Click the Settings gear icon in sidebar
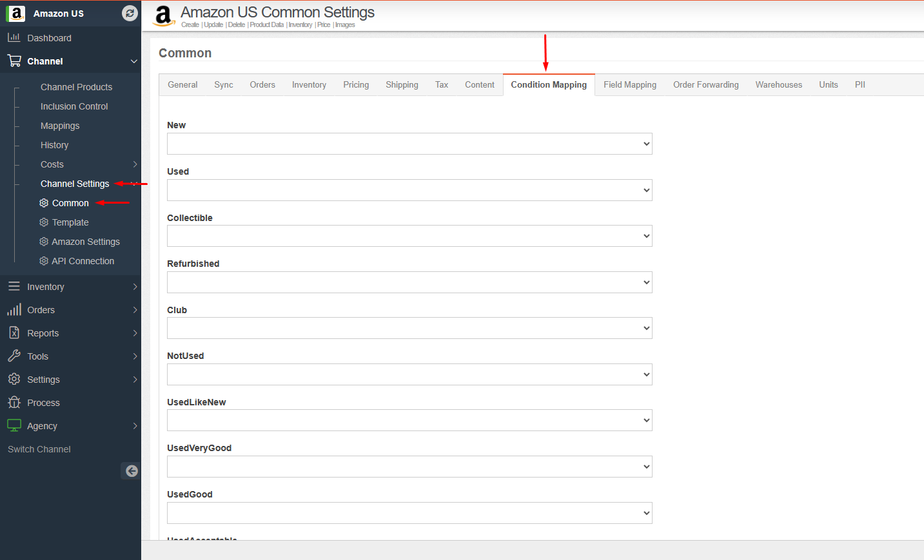The width and height of the screenshot is (924, 560). 14,379
